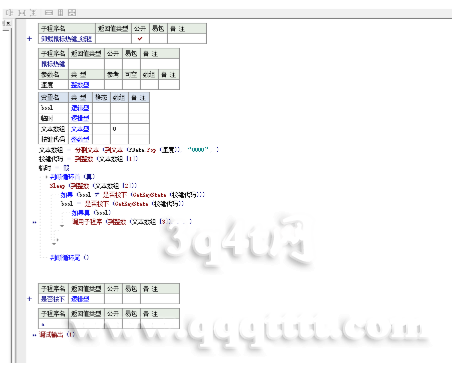Select the 如果 (bool ≠ 是否按下 condition line
Viewport: 452px width, 381px height.
pyautogui.click(x=133, y=195)
